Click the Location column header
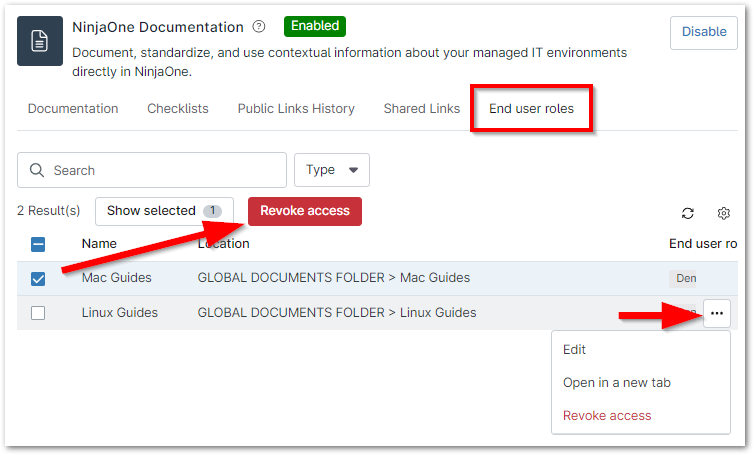 pyautogui.click(x=224, y=244)
